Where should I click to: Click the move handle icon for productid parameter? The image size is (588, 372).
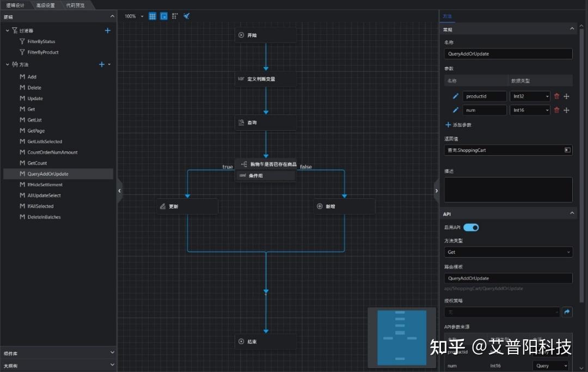567,96
